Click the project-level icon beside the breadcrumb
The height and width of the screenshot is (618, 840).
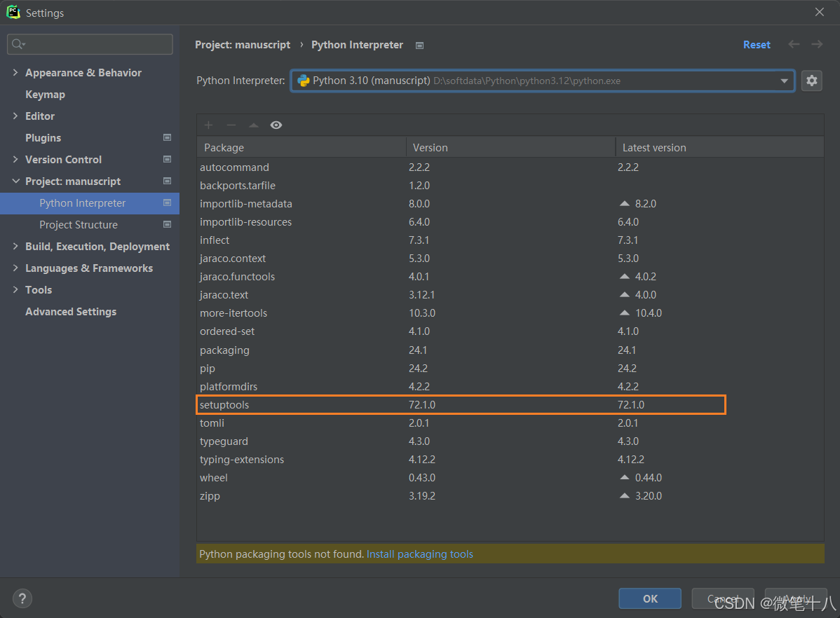(419, 46)
